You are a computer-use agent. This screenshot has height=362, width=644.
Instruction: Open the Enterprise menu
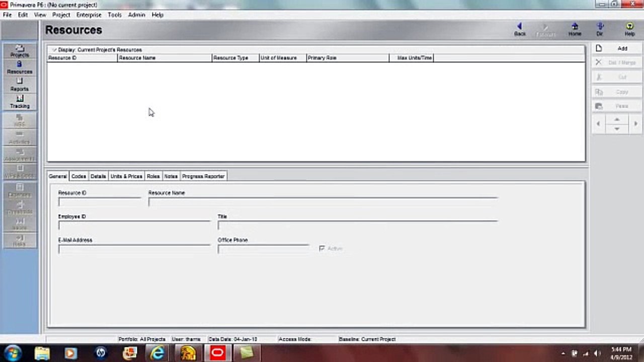click(x=89, y=15)
